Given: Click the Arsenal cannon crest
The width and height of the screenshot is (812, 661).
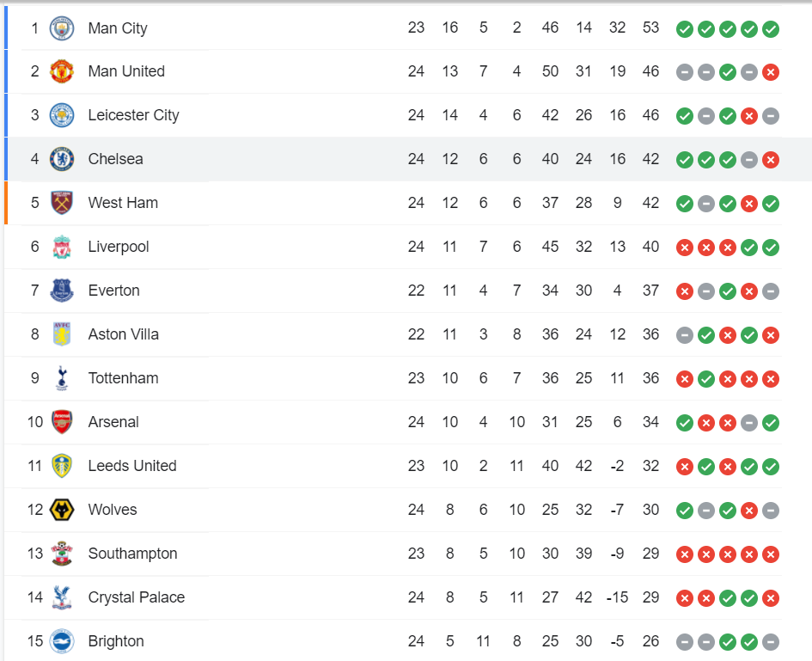Looking at the screenshot, I should click(x=62, y=422).
